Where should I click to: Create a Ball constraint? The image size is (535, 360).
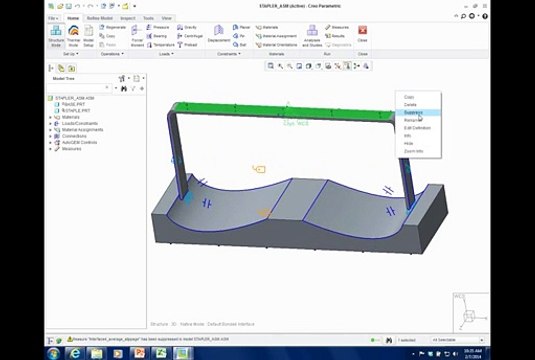[x=239, y=45]
